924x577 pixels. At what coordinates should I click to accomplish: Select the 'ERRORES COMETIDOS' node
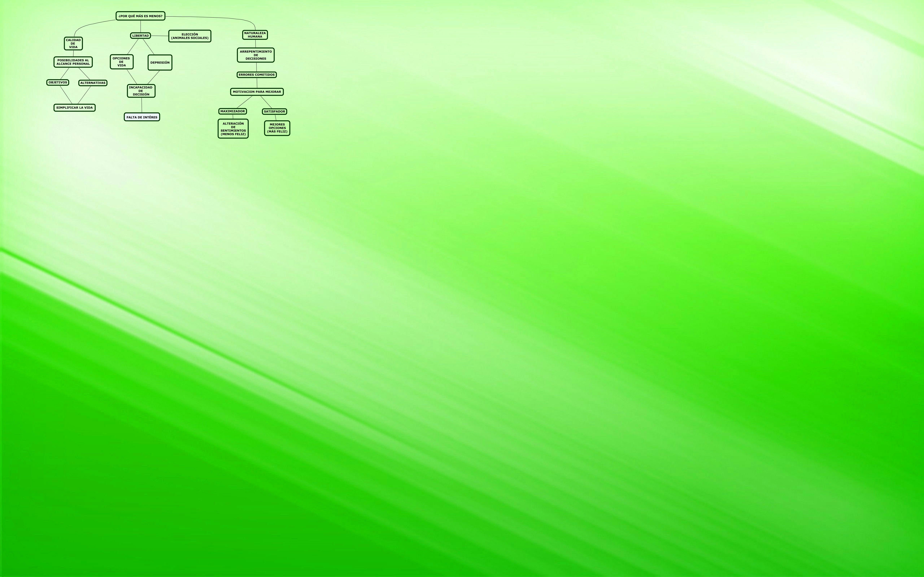(257, 75)
